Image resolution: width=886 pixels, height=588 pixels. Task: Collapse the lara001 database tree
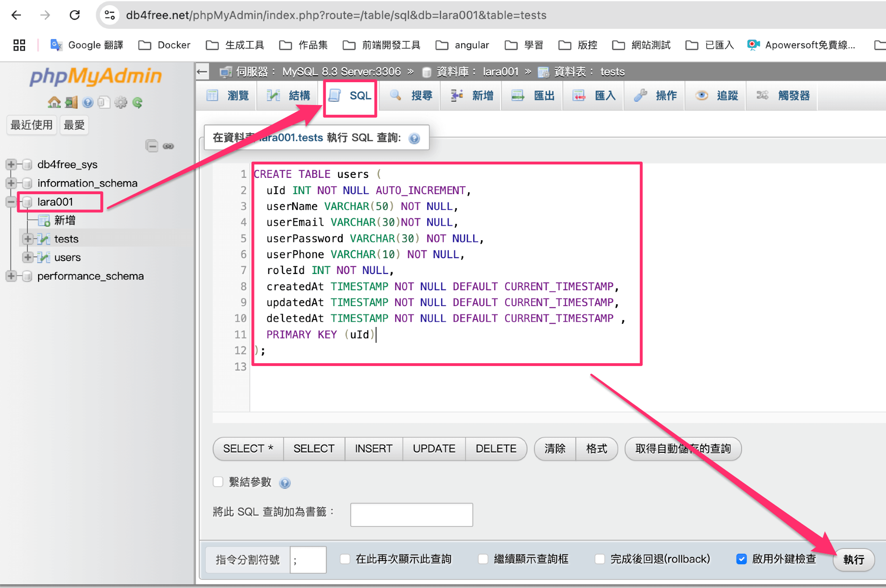(11, 202)
